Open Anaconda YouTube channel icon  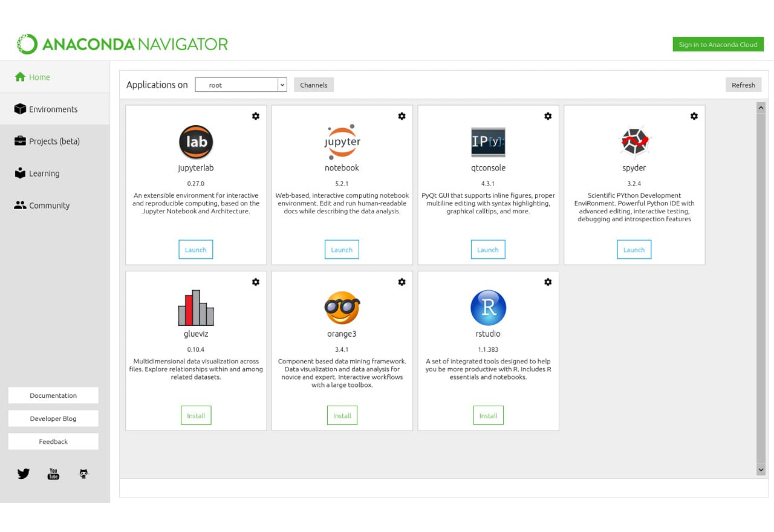pyautogui.click(x=53, y=474)
